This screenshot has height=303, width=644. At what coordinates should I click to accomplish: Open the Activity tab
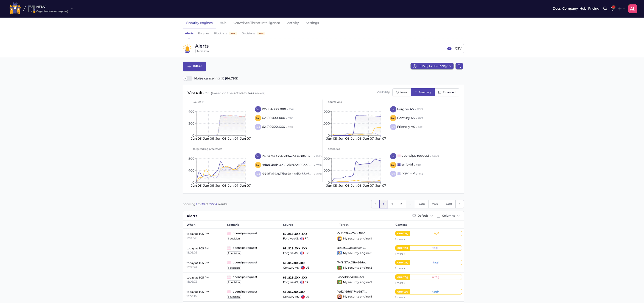pos(293,23)
